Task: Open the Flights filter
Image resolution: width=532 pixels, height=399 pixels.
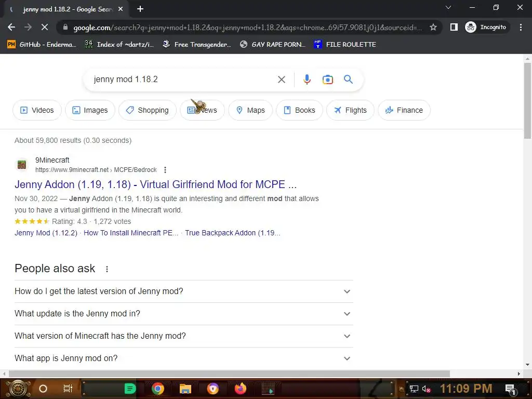Action: [350, 110]
